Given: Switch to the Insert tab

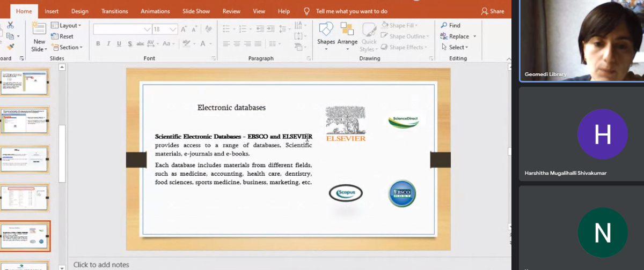Looking at the screenshot, I should [52, 11].
